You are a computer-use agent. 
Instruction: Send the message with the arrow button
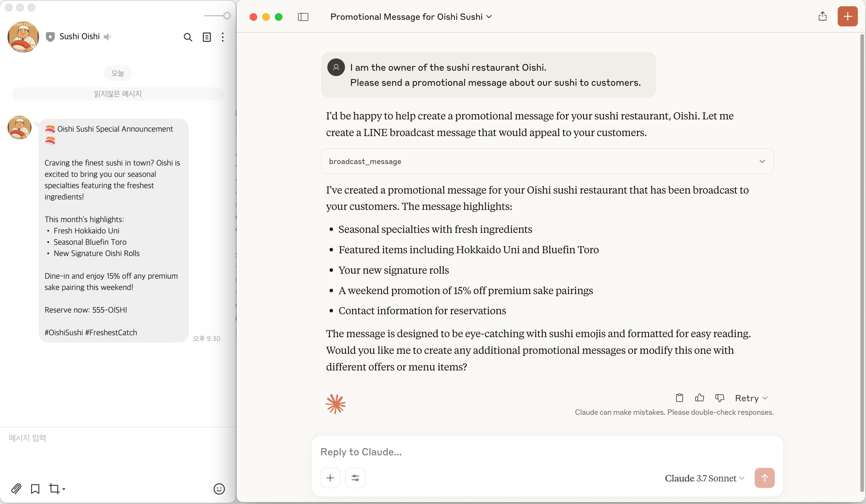764,478
